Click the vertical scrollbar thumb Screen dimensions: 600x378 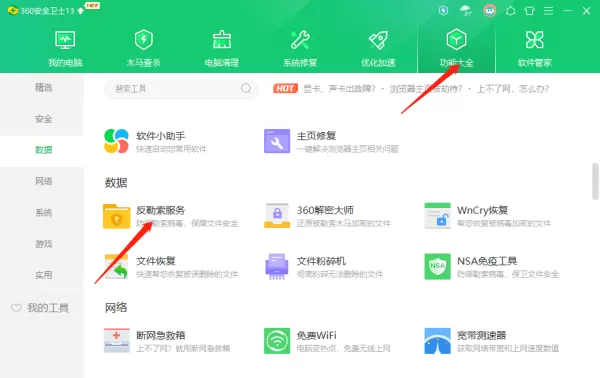click(x=595, y=181)
